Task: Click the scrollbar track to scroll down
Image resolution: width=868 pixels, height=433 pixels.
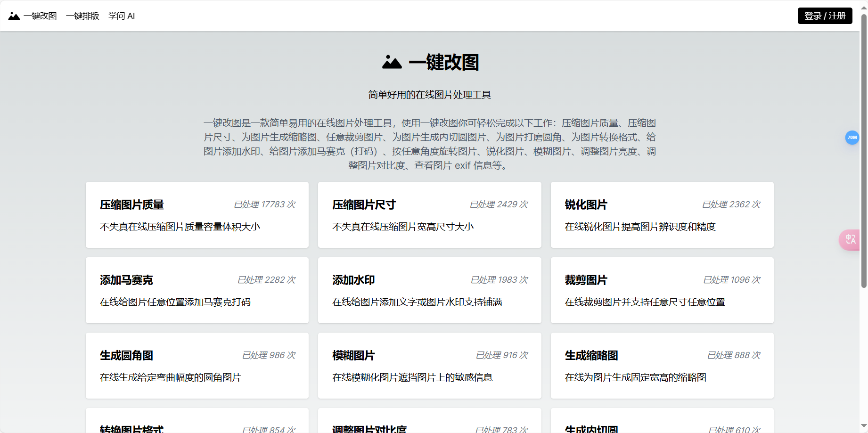Action: [864, 353]
